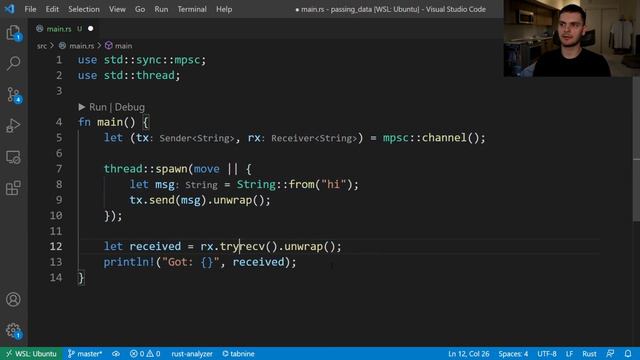Click line number 12 in gutter

(x=56, y=247)
